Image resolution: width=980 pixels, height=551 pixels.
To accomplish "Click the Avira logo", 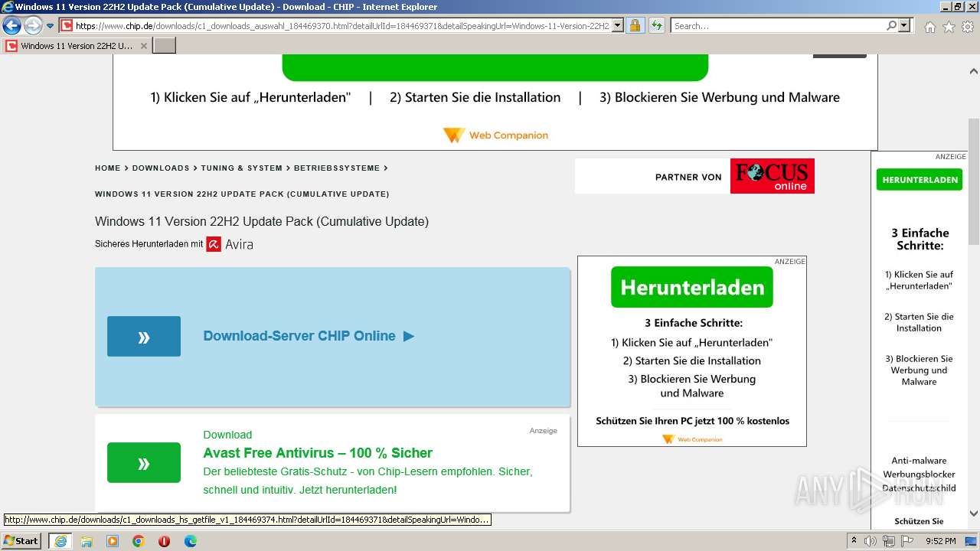I will [230, 245].
